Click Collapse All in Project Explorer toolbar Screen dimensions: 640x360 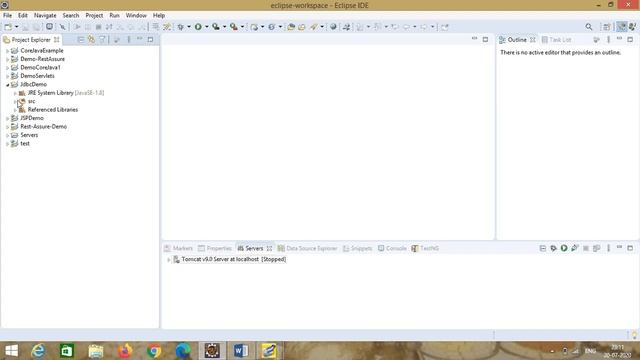[80, 39]
